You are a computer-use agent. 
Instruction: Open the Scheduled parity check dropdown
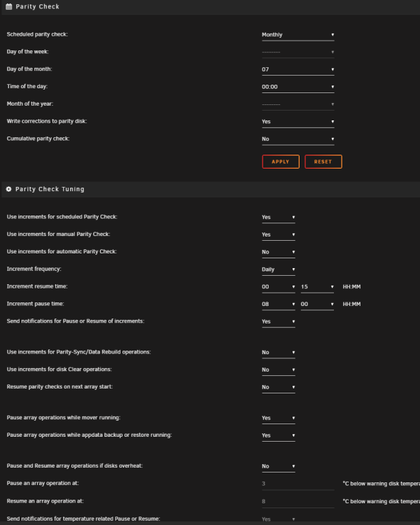pyautogui.click(x=297, y=35)
